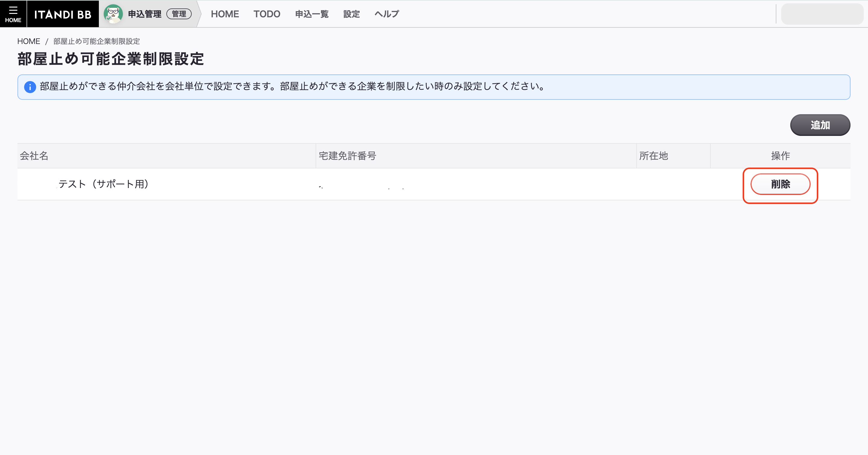Viewport: 868px width, 455px height.
Task: Open the HOME menu in top navigation
Action: (x=225, y=14)
